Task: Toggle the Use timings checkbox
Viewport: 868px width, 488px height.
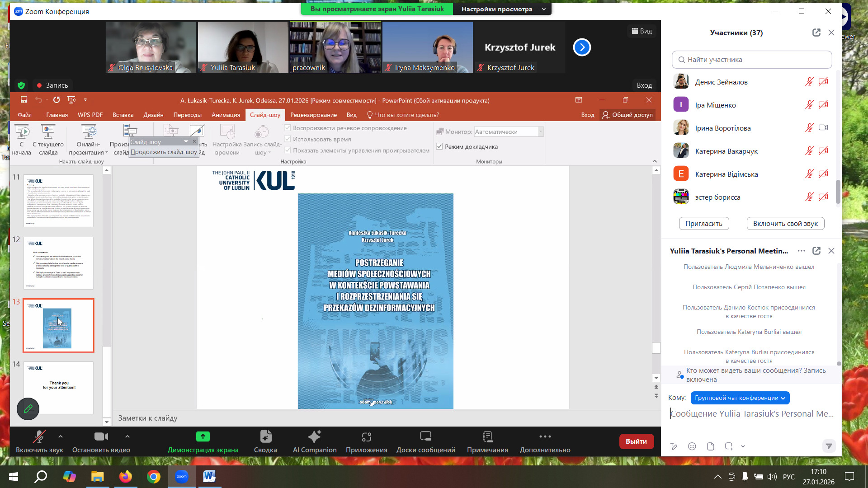Action: coord(288,139)
